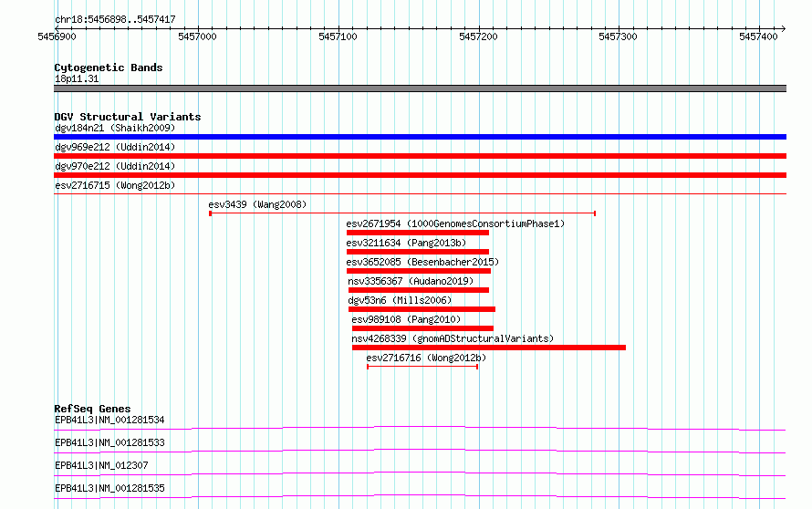Open esv2671954 (1000GenomesConsortiumPhase1) label

point(455,223)
